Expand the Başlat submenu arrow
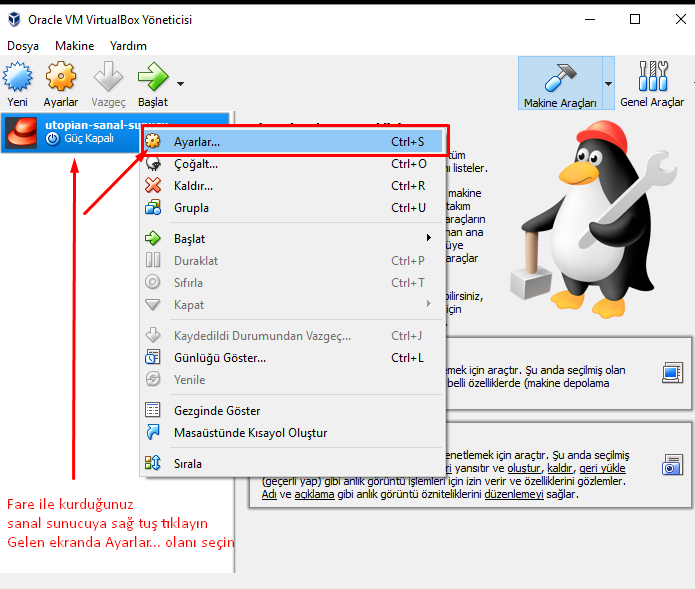 point(429,238)
